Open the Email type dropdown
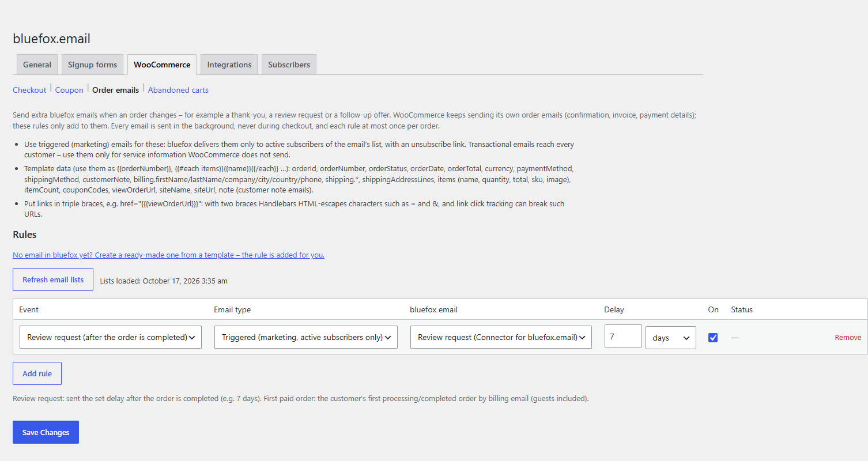Screen dimensions: 868x461 pyautogui.click(x=306, y=337)
